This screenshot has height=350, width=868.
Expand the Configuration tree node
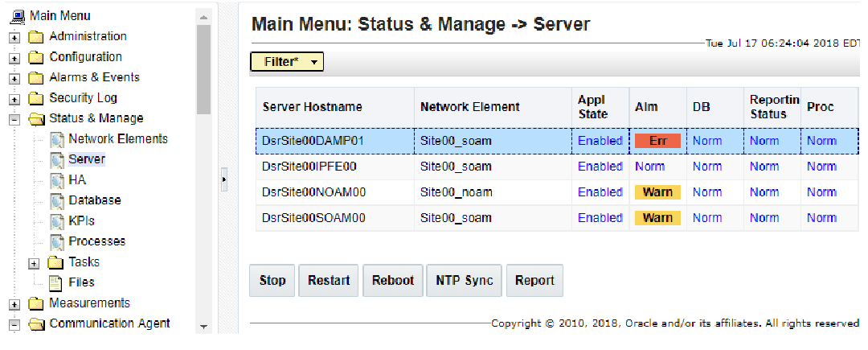tap(15, 59)
